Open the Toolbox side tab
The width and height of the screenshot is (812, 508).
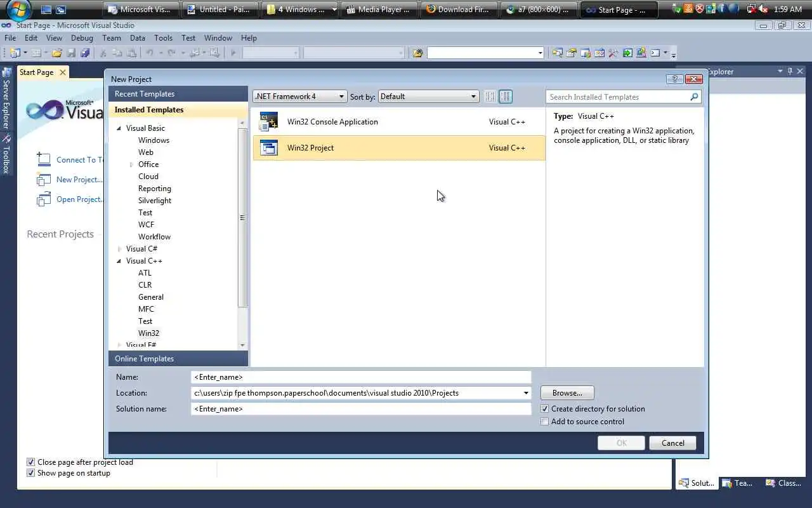tap(6, 154)
